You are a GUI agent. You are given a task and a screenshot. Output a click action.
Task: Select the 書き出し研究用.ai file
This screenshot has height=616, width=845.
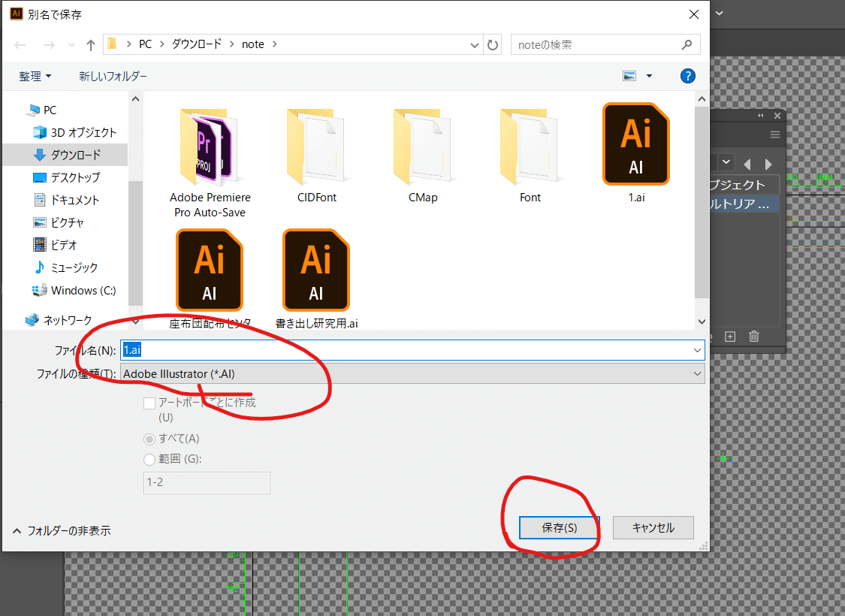[316, 279]
